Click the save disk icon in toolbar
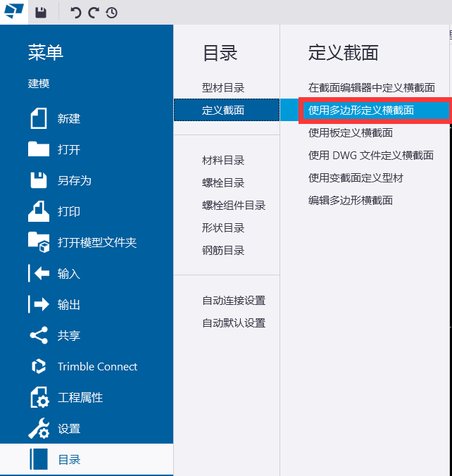Viewport: 452px width, 476px height. click(x=41, y=13)
